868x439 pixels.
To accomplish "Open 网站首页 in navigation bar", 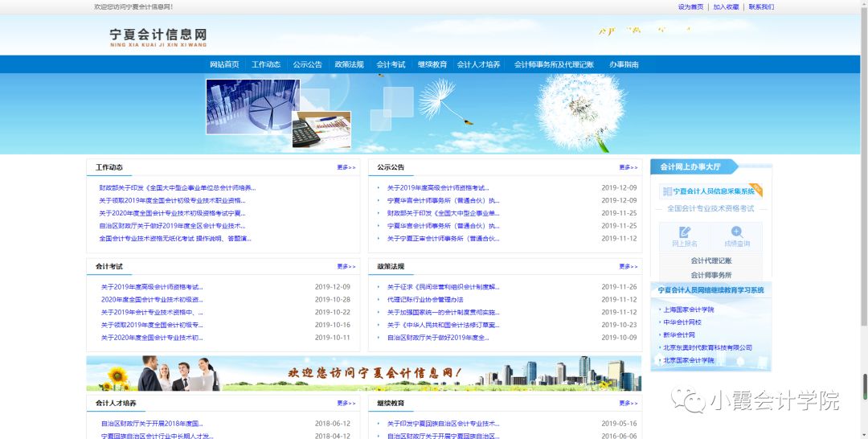I will click(x=224, y=64).
